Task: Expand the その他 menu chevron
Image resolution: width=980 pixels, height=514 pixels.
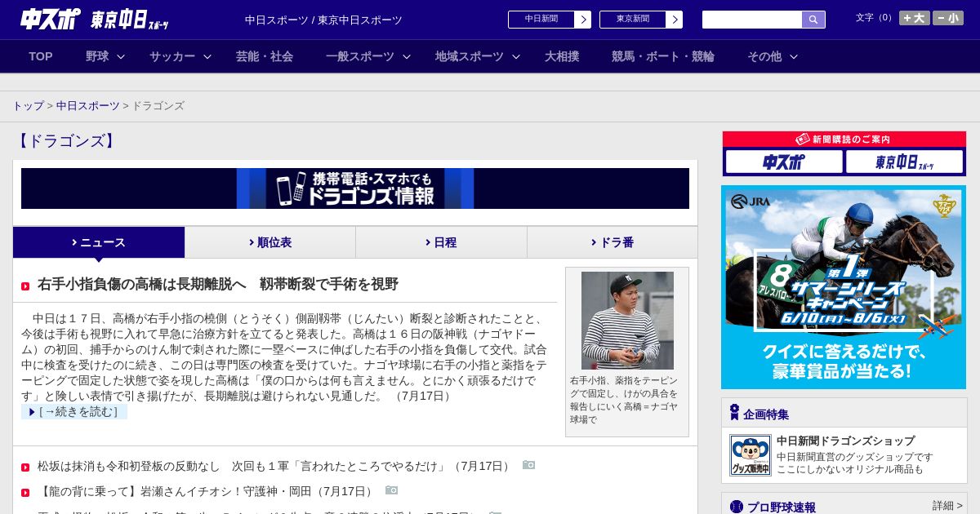Action: point(794,57)
